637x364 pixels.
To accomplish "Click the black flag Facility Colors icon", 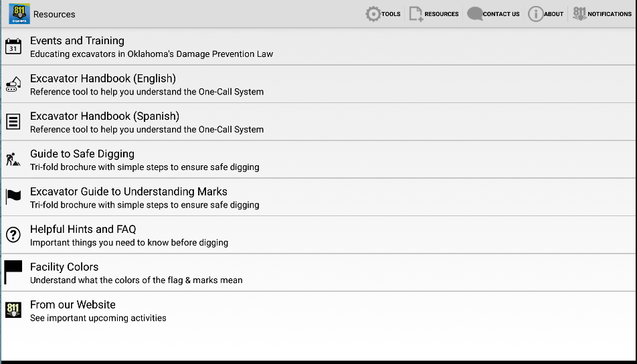I will click(13, 272).
